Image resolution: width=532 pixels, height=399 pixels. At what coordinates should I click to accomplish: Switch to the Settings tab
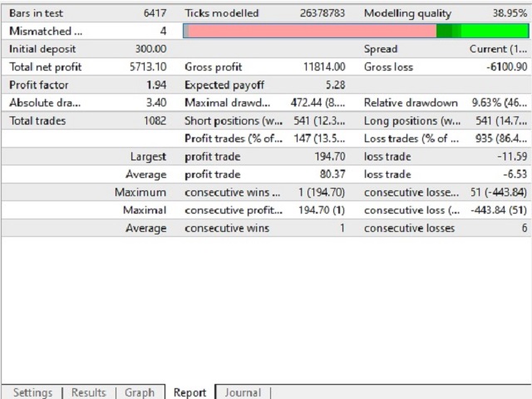[x=33, y=392]
